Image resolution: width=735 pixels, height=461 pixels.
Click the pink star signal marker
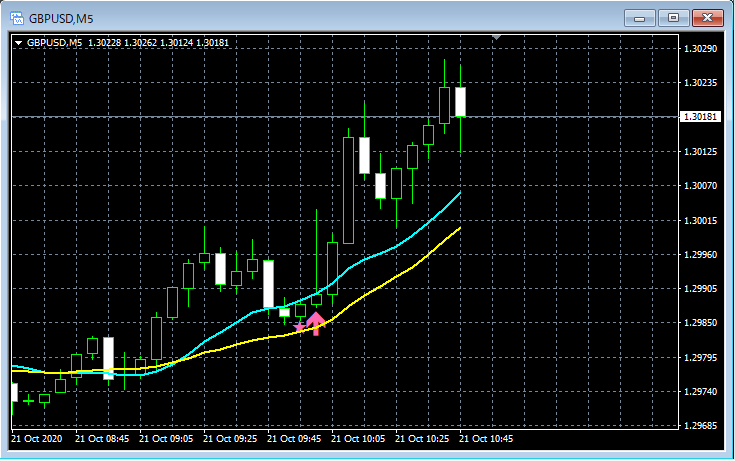pos(299,326)
